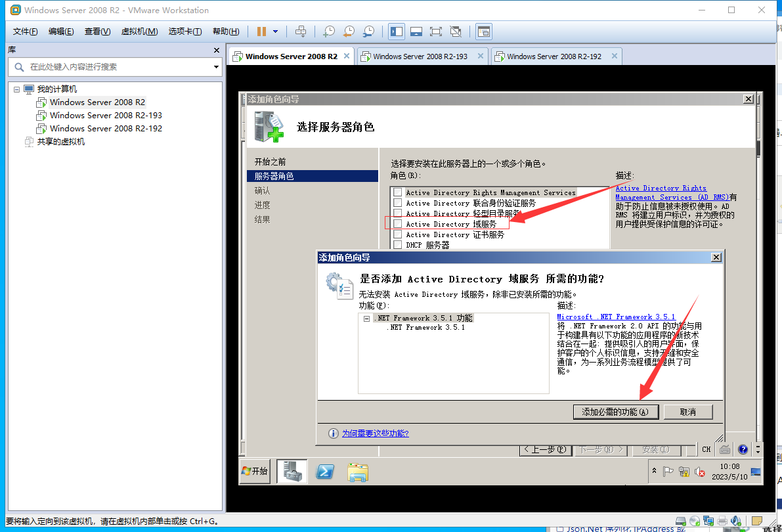Open Server Manager from the guest taskbar
The image size is (782, 532).
point(292,471)
